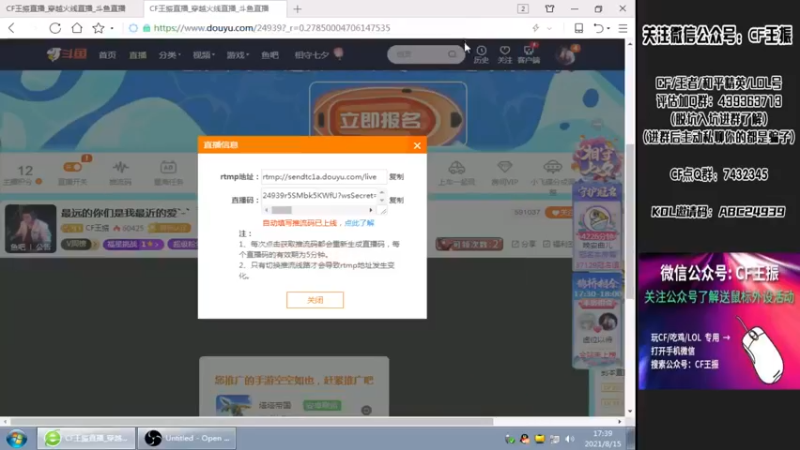Open the 客户端 client download icon
Viewport: 800px width, 450px height.
click(529, 54)
